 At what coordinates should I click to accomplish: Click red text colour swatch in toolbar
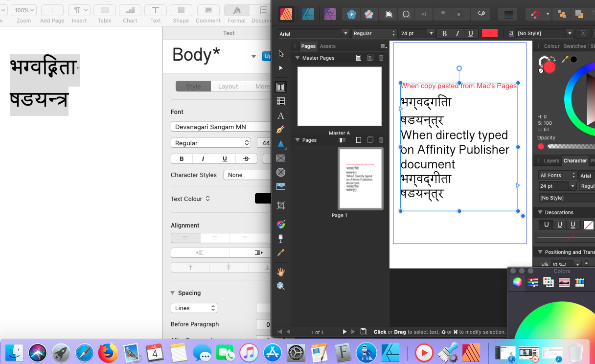pos(490,33)
